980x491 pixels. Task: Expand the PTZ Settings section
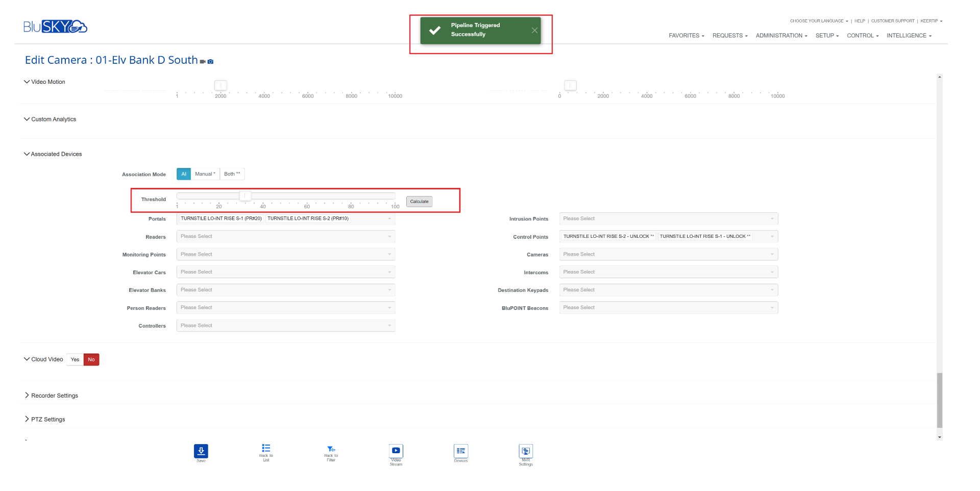[48, 420]
